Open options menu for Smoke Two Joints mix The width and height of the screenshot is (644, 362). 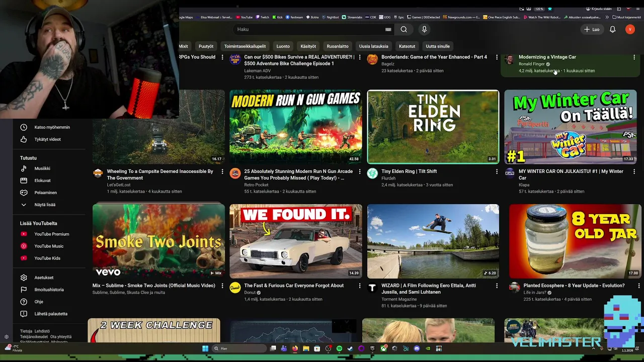click(222, 286)
